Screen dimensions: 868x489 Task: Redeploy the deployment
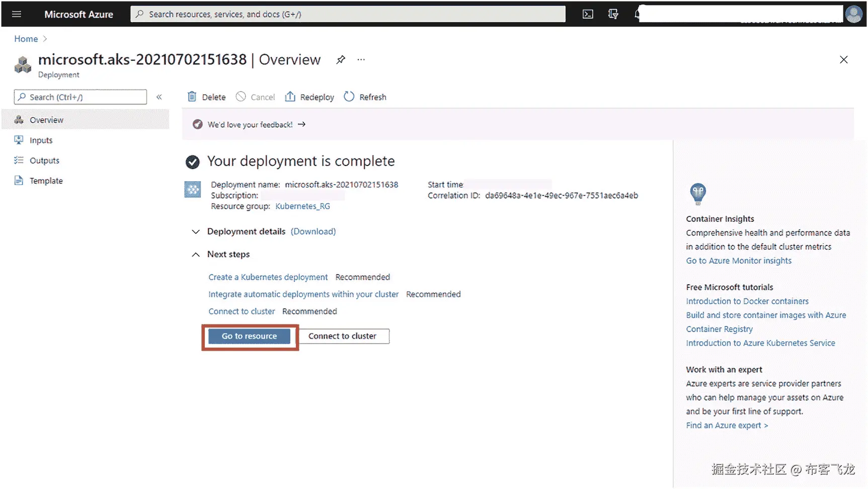point(309,97)
